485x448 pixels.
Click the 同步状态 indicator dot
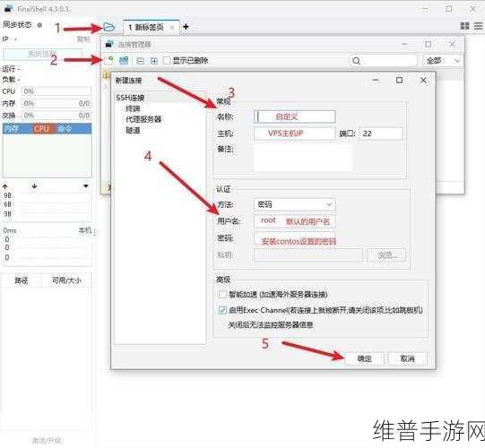39,25
